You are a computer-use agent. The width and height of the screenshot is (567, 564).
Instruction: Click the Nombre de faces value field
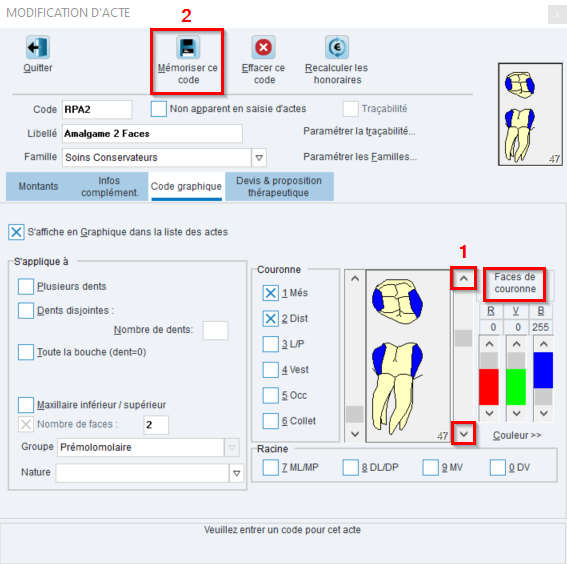[156, 425]
